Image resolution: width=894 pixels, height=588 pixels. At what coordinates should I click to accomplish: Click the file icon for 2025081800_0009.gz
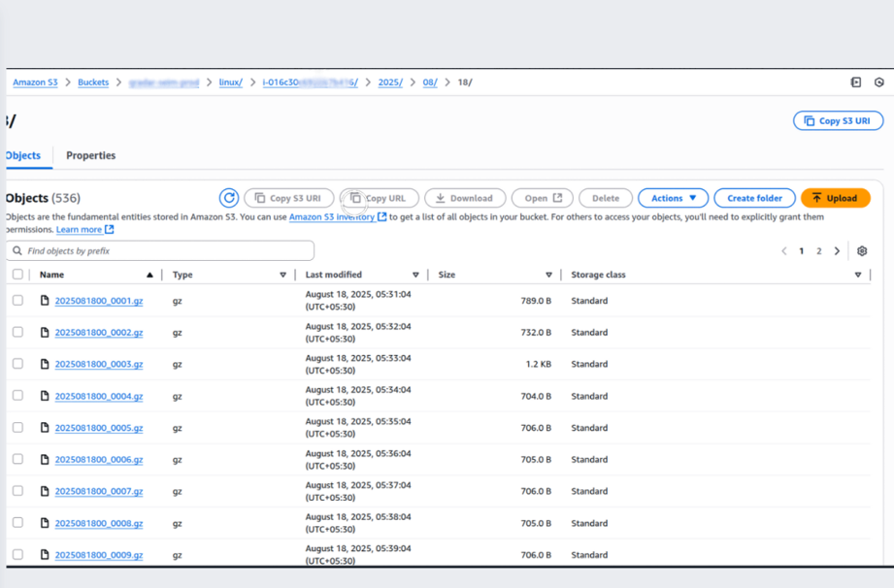(x=45, y=554)
